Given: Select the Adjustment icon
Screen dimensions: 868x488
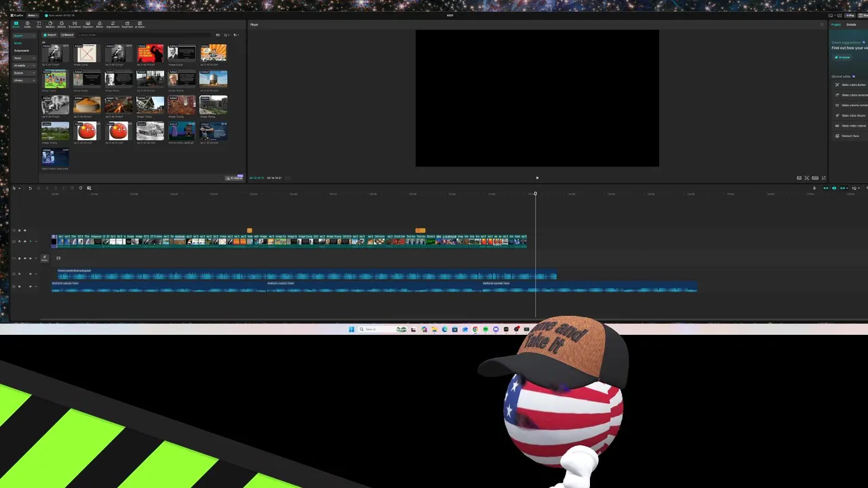Looking at the screenshot, I should click(x=113, y=24).
